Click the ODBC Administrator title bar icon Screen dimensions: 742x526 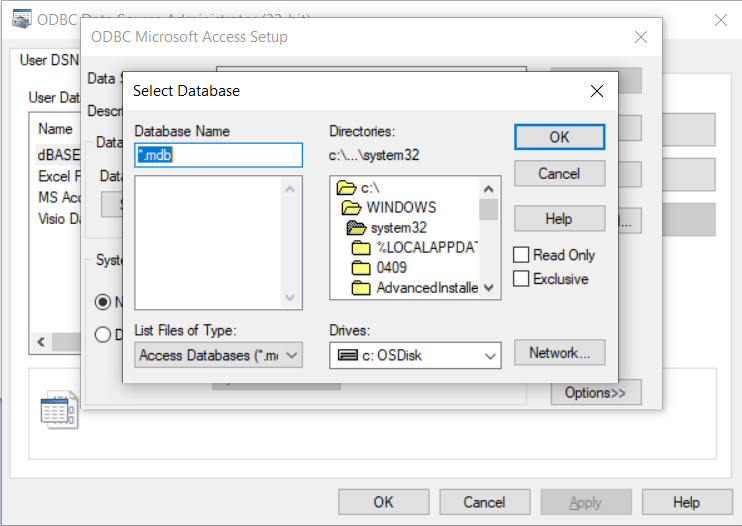[x=21, y=19]
